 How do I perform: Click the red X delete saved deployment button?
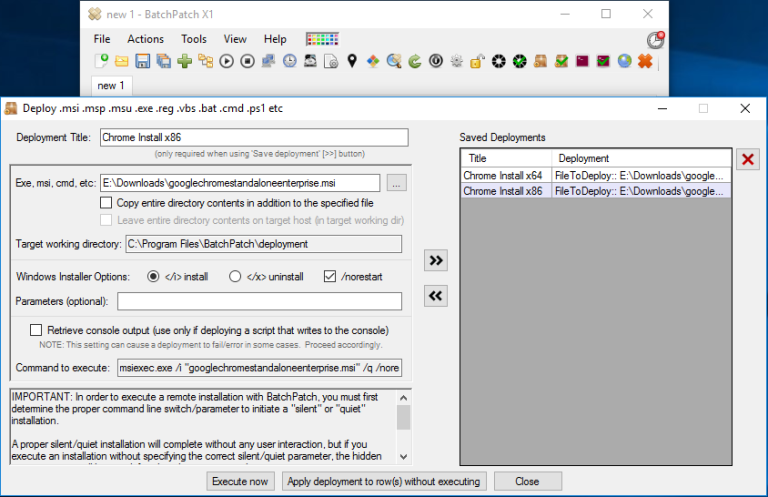coord(747,159)
